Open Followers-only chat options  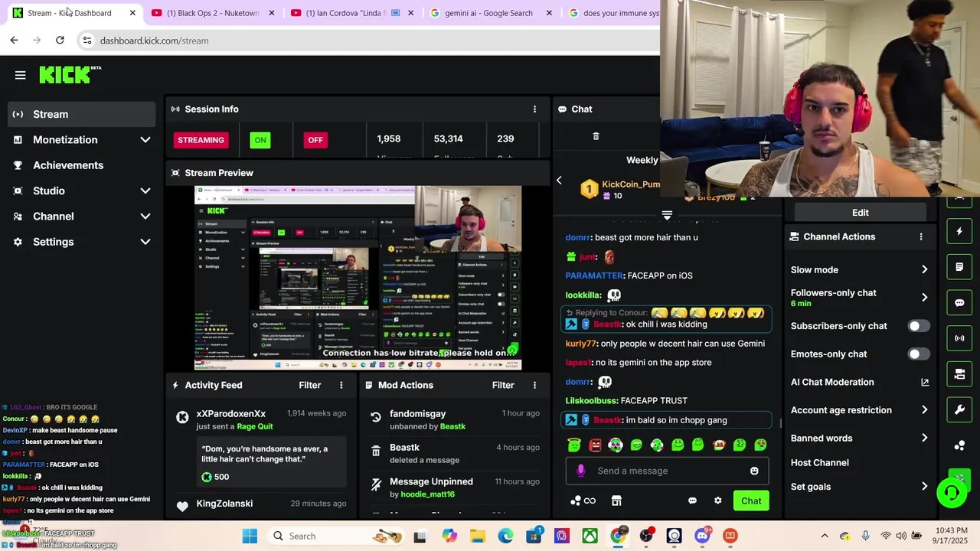859,298
